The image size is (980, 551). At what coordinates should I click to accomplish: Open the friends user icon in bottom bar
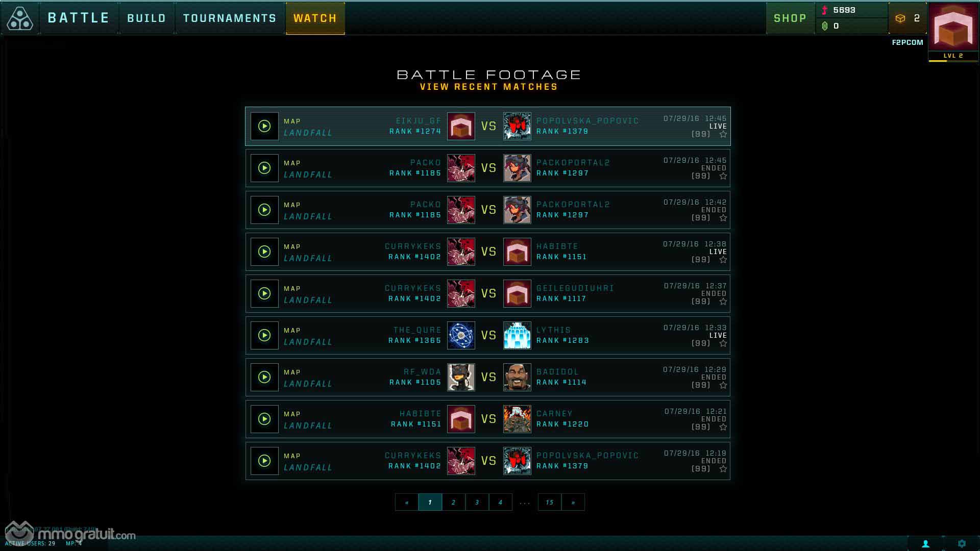pyautogui.click(x=925, y=543)
